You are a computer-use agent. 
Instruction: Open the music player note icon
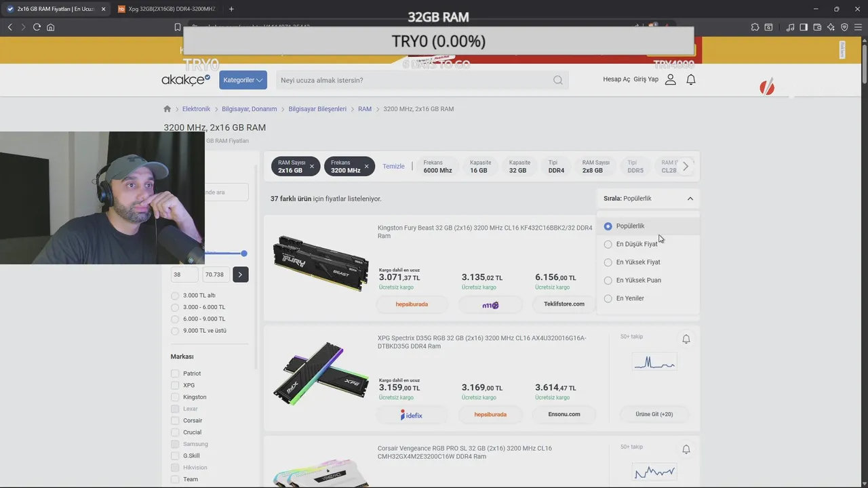790,27
